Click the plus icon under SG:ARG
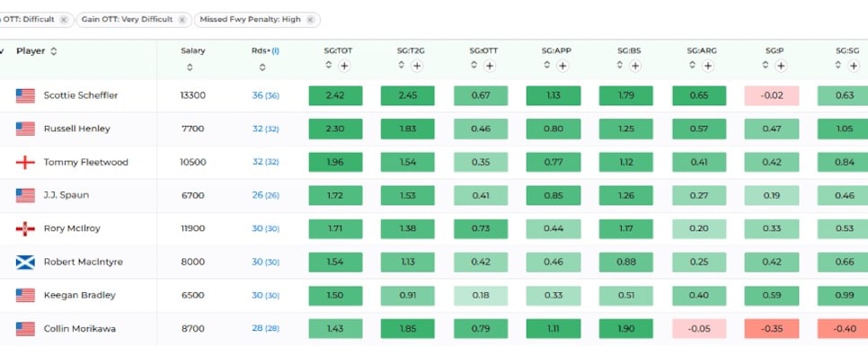Screen dimensions: 868x347 point(707,66)
